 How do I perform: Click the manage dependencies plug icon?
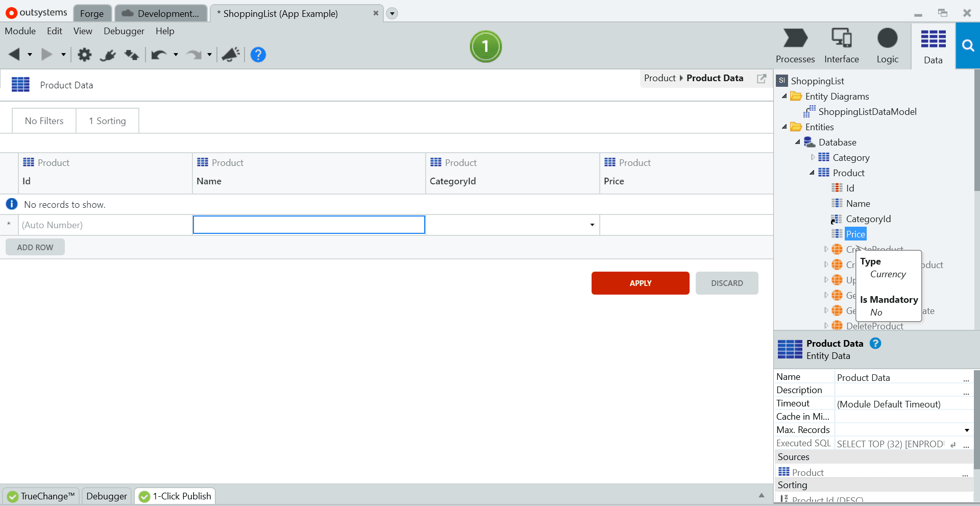[108, 55]
